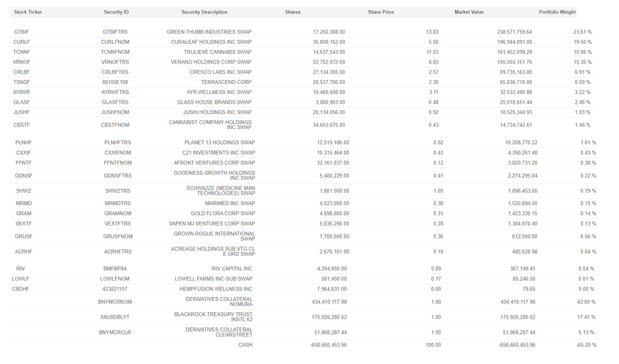619x364 pixels.
Task: Click the Security Description column header
Action: coord(205,12)
